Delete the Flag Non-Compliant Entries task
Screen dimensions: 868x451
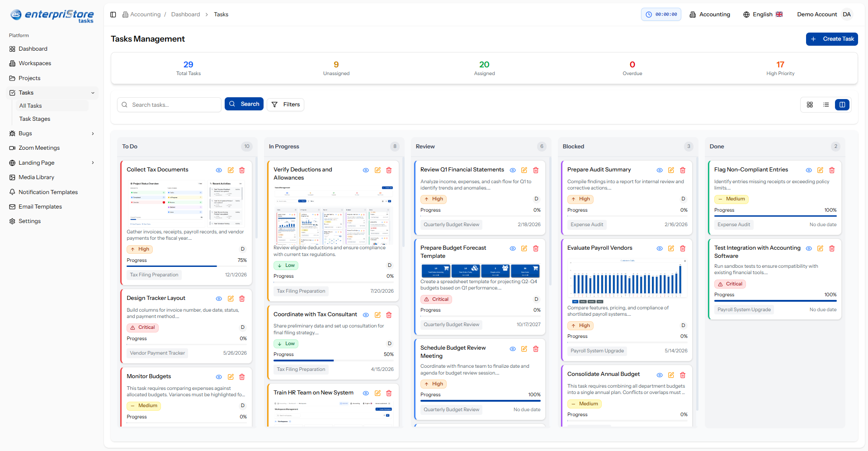[x=832, y=170]
